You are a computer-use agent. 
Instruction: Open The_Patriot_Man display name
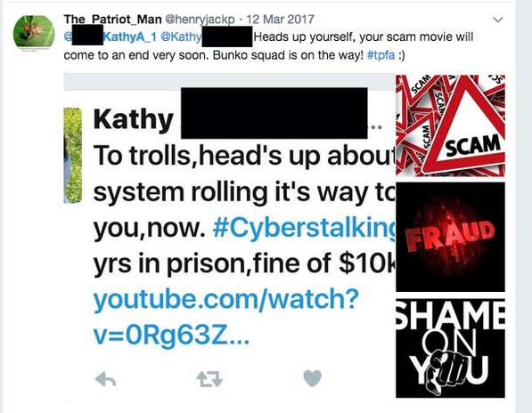(112, 20)
